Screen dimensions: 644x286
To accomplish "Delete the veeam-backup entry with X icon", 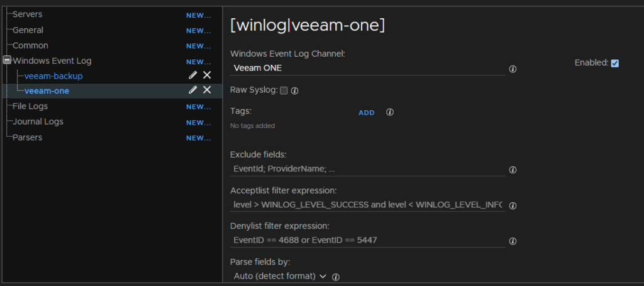I will pyautogui.click(x=207, y=75).
